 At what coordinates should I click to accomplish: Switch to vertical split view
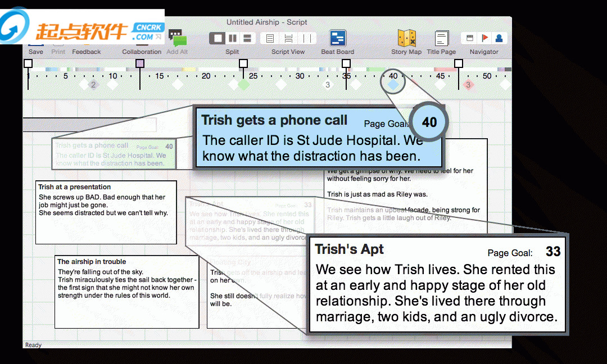click(x=232, y=38)
